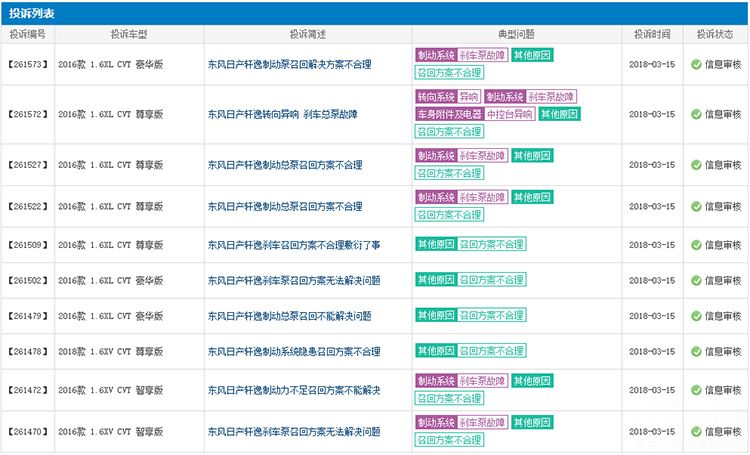750x455 pixels.
Task: Open complaint link 东风日产轩逸转向异响 刹车总泵故障
Action: 281,114
